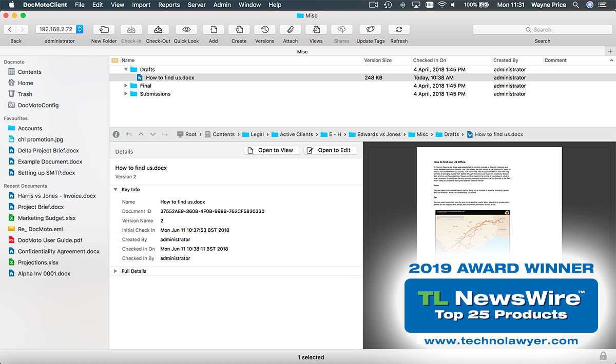This screenshot has width=616, height=364.
Task: Jump to Legal in the path bar
Action: (x=253, y=134)
